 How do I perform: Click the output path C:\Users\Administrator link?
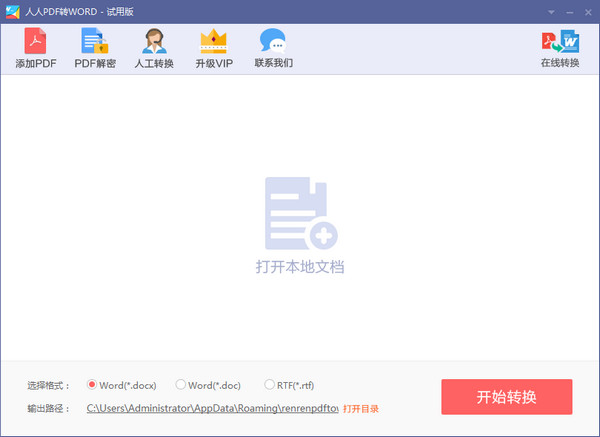click(x=212, y=408)
